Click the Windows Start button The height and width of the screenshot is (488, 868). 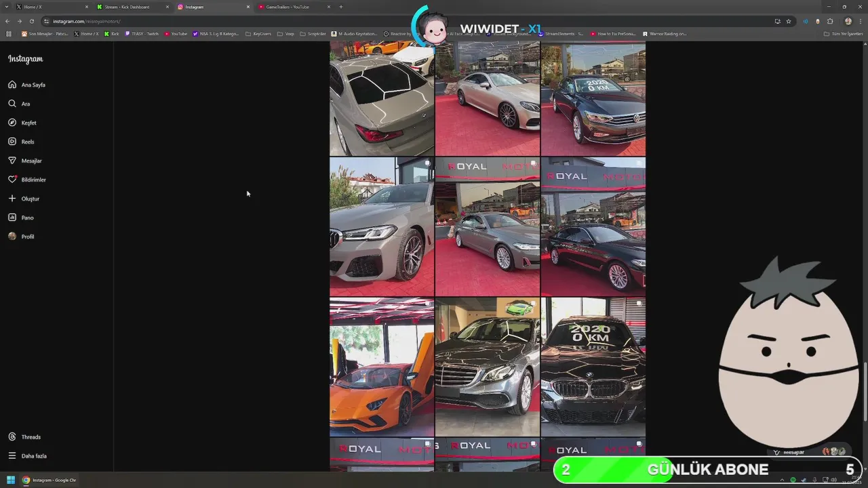pyautogui.click(x=11, y=480)
